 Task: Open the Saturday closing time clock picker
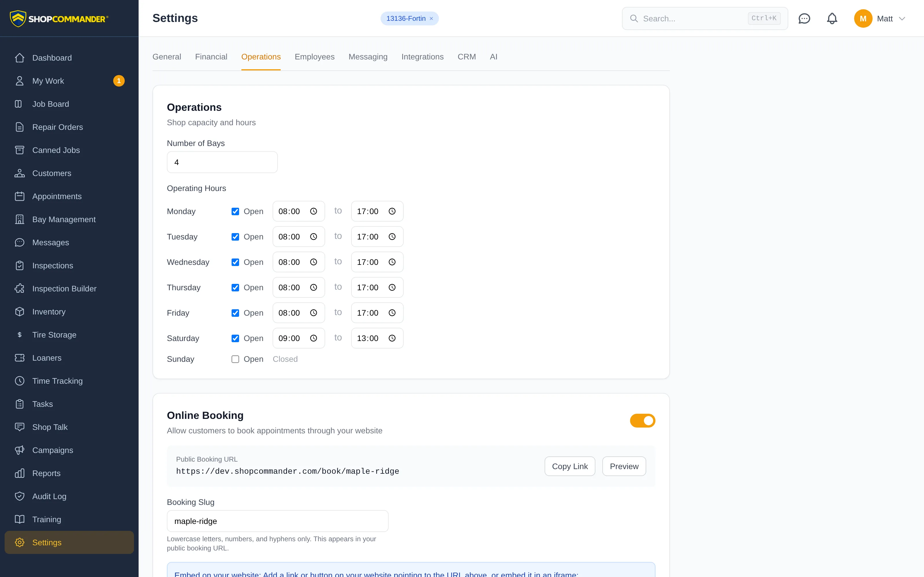pyautogui.click(x=392, y=338)
